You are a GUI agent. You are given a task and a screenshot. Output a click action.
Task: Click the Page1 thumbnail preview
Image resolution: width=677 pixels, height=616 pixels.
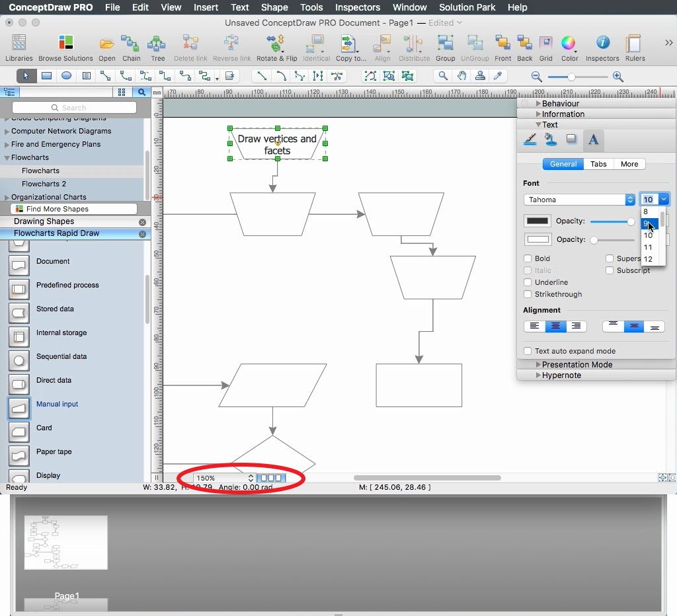65,542
